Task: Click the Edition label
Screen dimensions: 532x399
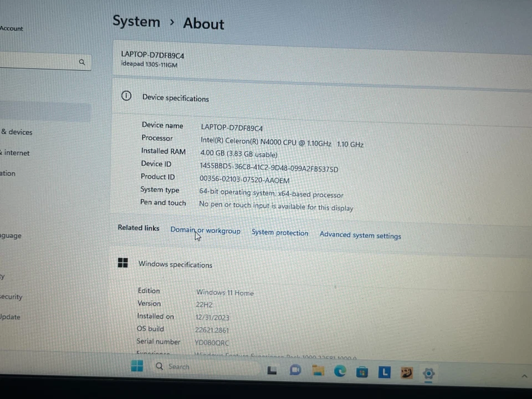Action: coord(149,291)
